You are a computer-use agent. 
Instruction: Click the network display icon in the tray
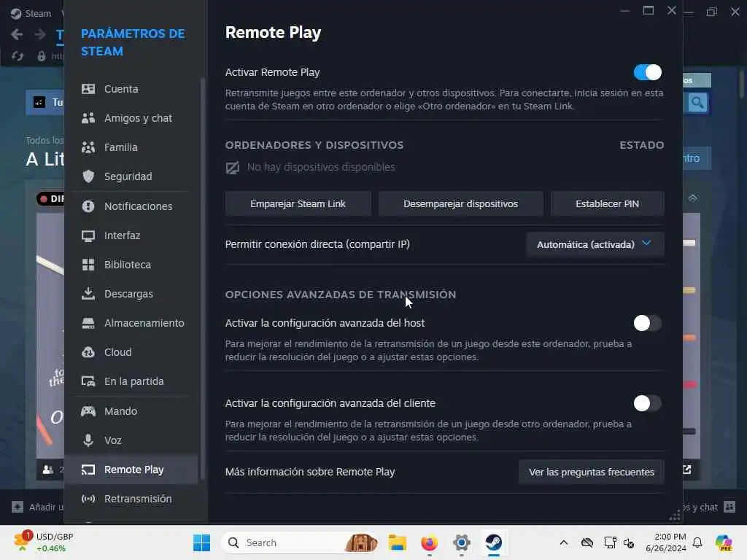pyautogui.click(x=611, y=542)
